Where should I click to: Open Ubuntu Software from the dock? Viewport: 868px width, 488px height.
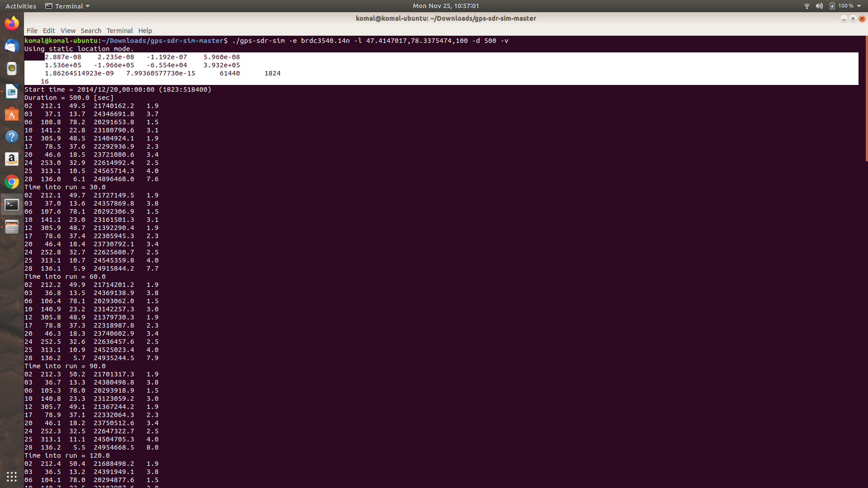(12, 114)
